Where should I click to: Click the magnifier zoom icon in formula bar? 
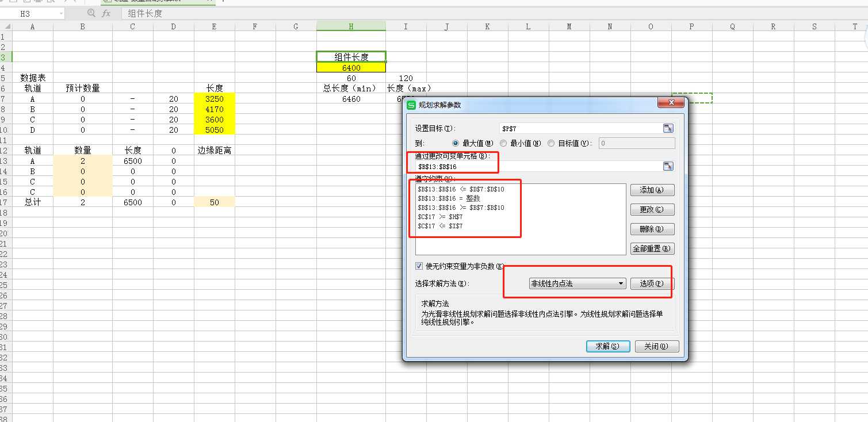pos(91,13)
